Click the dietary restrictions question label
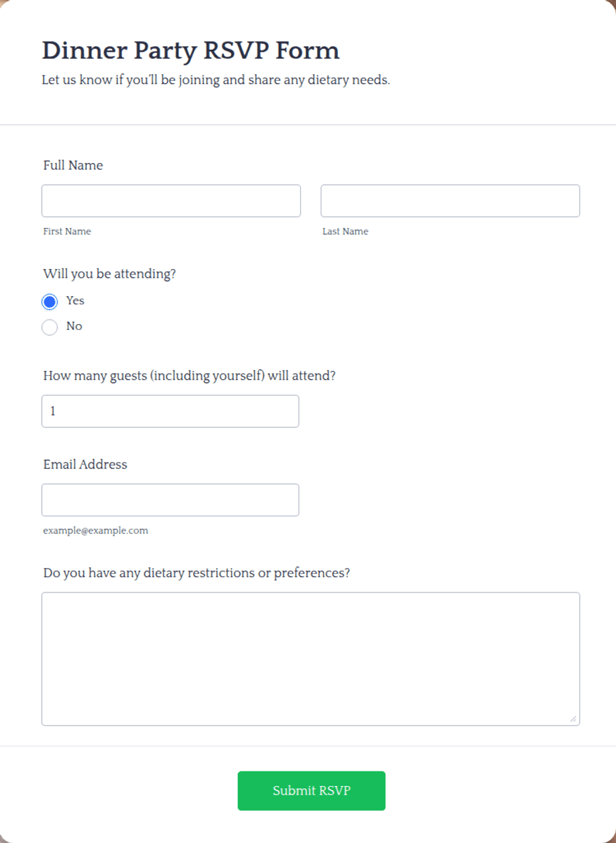616x843 pixels. click(x=197, y=573)
